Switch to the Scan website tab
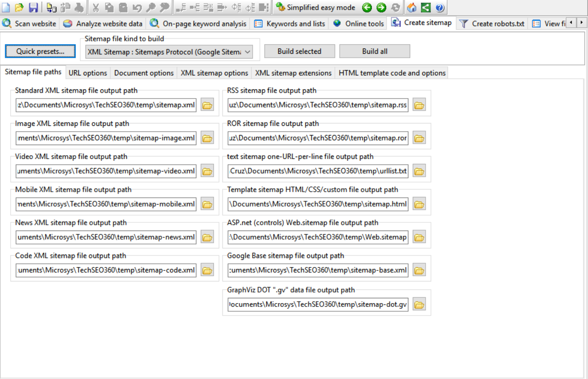The image size is (588, 379). click(30, 24)
